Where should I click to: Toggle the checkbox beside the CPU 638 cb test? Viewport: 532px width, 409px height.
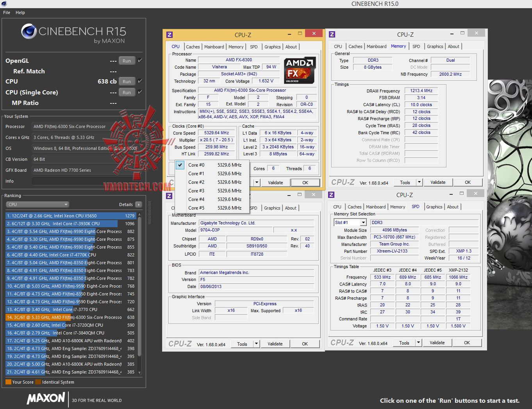tap(140, 81)
